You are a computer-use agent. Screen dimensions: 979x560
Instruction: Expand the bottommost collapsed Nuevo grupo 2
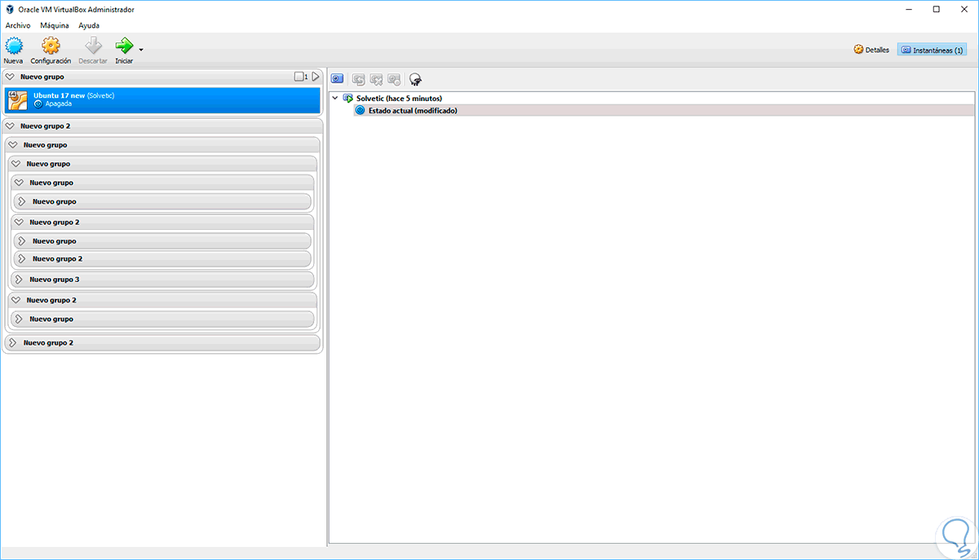(12, 343)
